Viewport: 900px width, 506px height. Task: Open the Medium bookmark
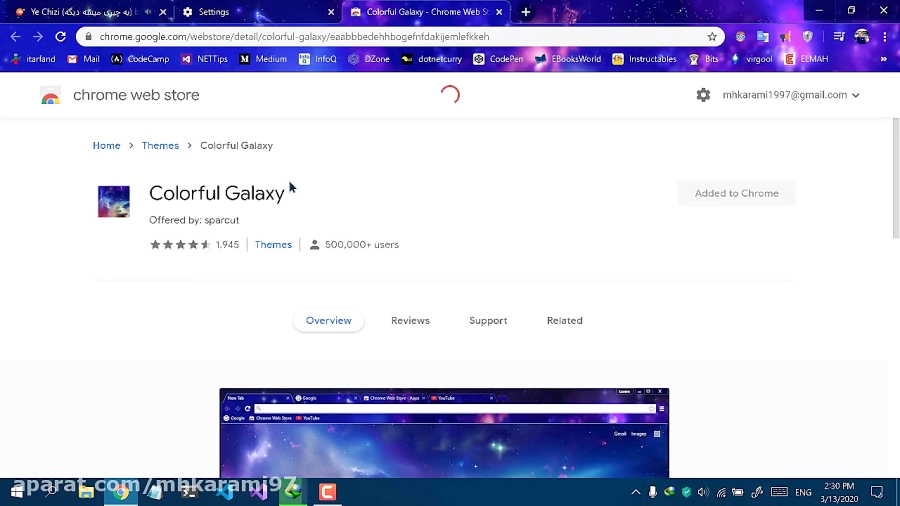263,59
